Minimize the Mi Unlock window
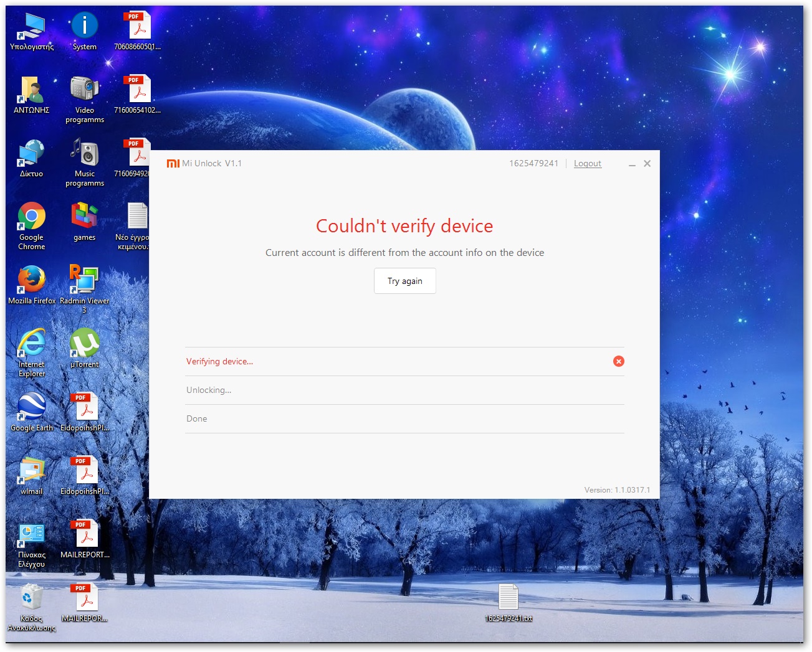812x652 pixels. point(632,164)
